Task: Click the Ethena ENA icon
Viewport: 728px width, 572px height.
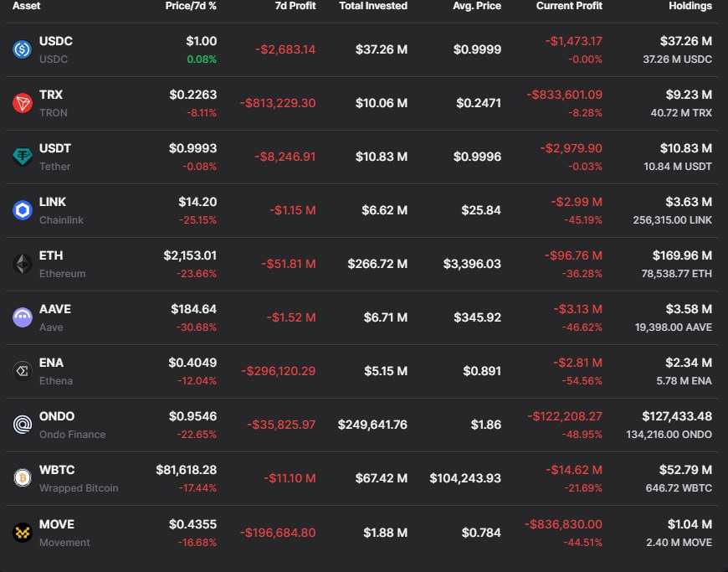Action: click(x=23, y=371)
